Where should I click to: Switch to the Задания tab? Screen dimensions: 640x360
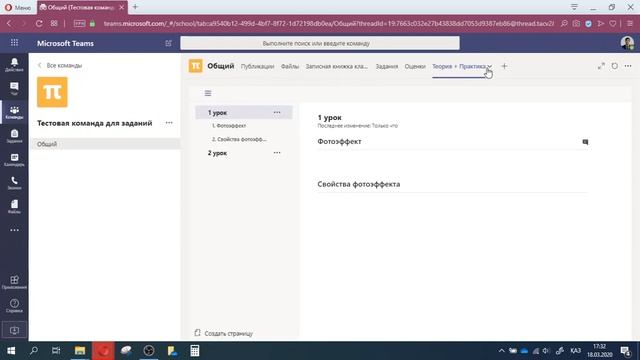(x=387, y=67)
